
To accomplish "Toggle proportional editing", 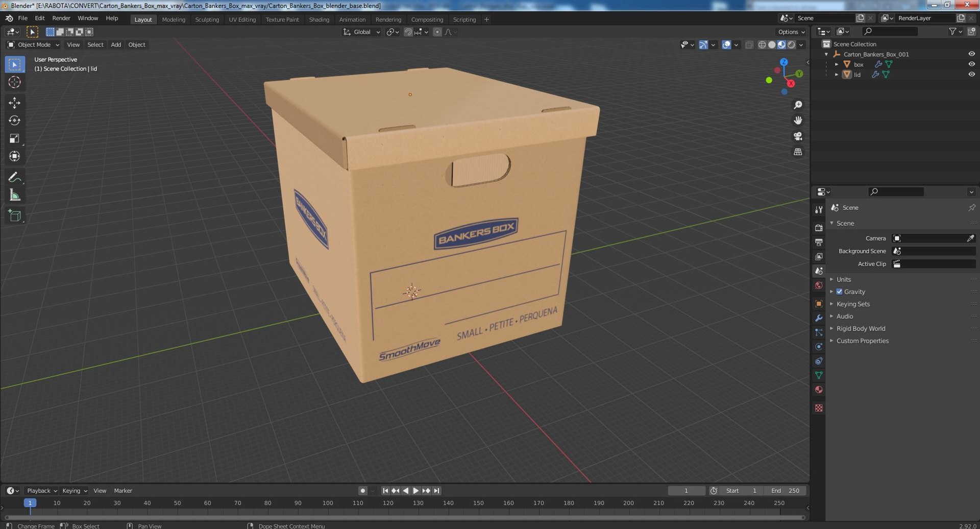I will click(x=437, y=32).
